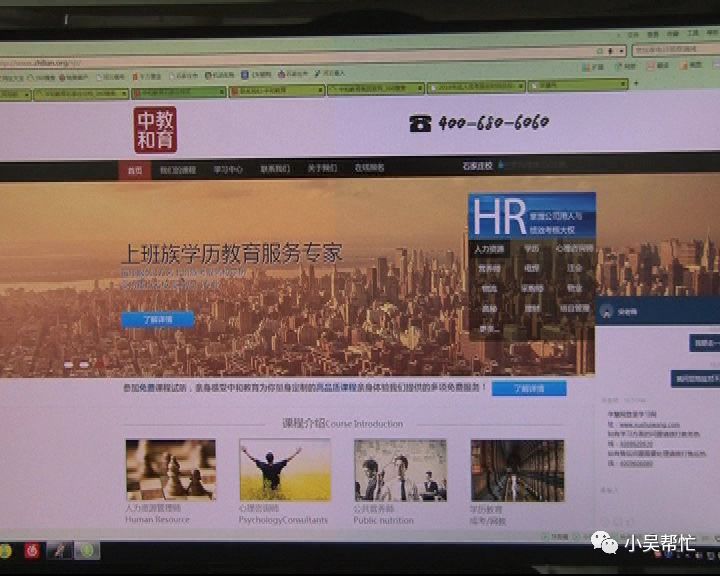Open the 文件 browser menu
Screen dimensions: 720x576
pos(633,34)
